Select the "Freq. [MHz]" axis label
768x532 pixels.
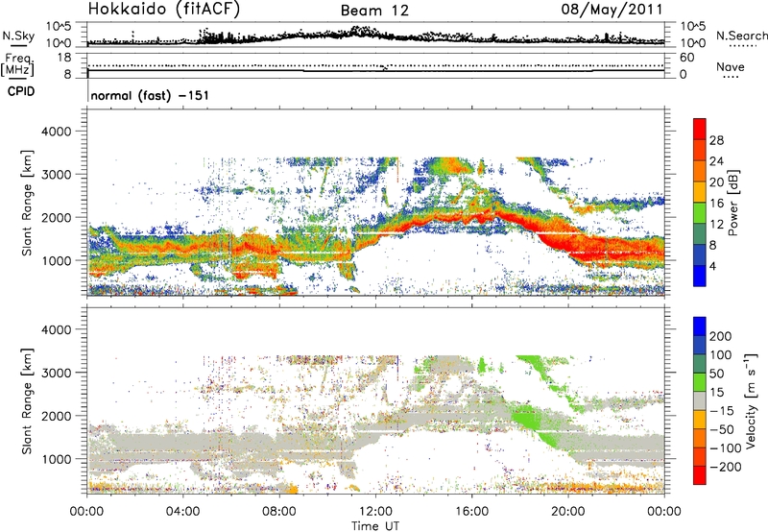tap(17, 64)
